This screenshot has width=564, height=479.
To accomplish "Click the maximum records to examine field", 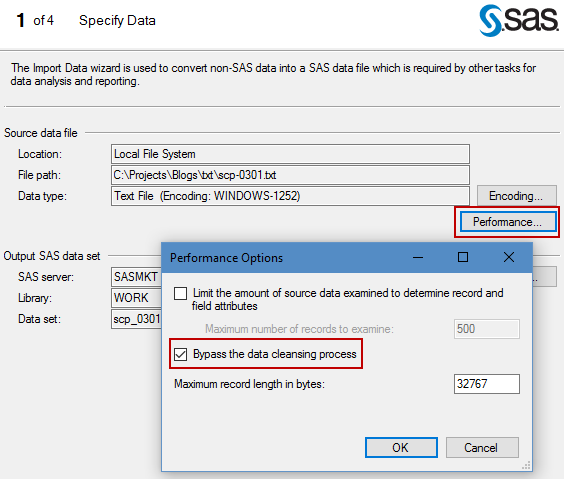I will (487, 329).
